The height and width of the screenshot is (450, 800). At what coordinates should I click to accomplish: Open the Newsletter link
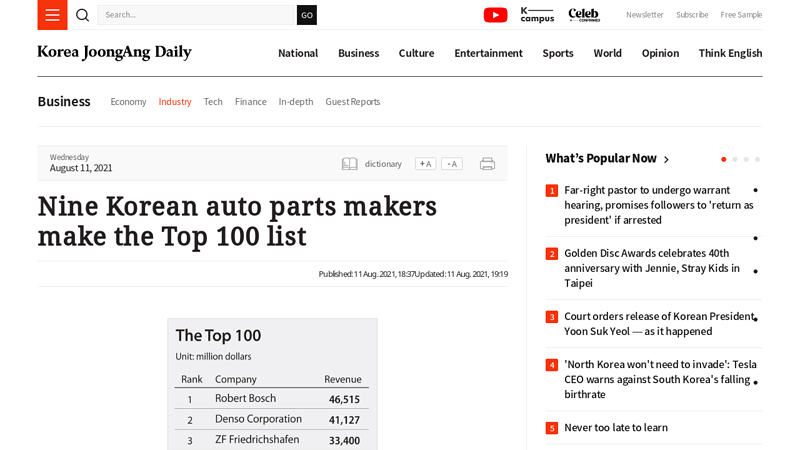[x=644, y=15]
